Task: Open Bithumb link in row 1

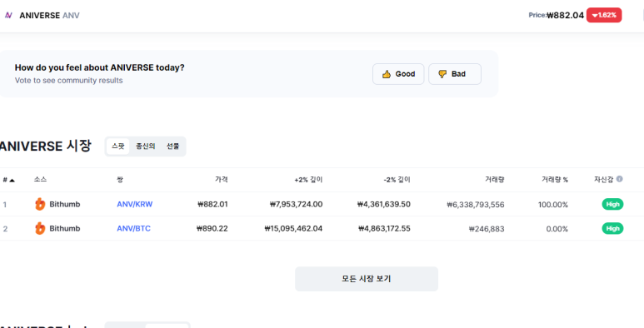Action: pyautogui.click(x=65, y=204)
